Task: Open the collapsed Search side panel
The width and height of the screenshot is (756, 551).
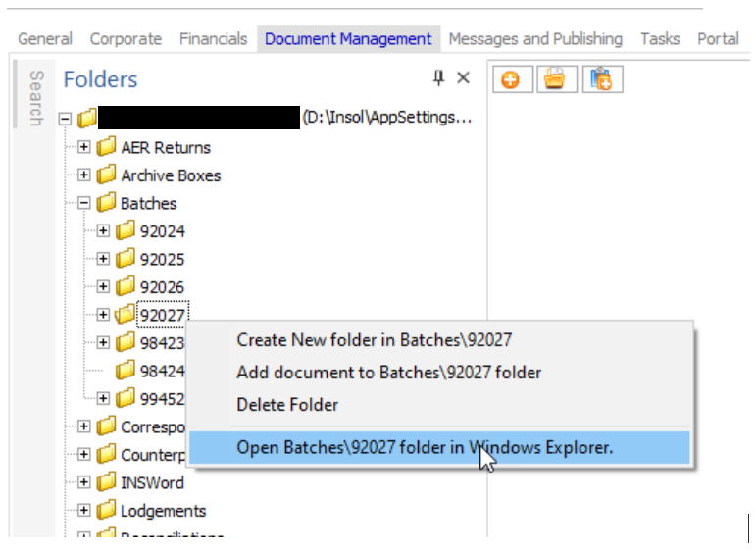Action: [35, 97]
